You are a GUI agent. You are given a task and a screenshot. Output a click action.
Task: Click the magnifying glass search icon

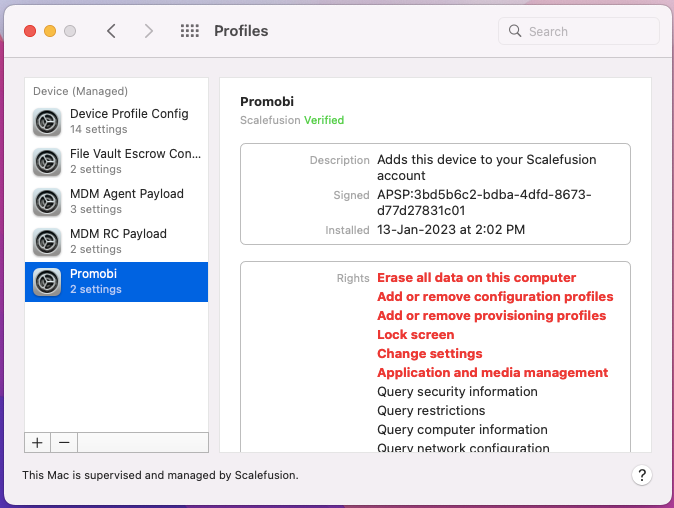[x=515, y=31]
